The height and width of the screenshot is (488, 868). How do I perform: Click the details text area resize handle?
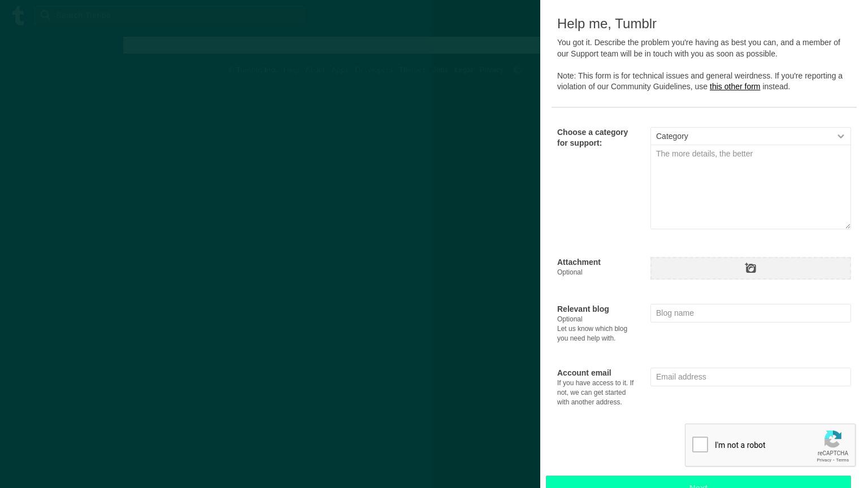[847, 225]
